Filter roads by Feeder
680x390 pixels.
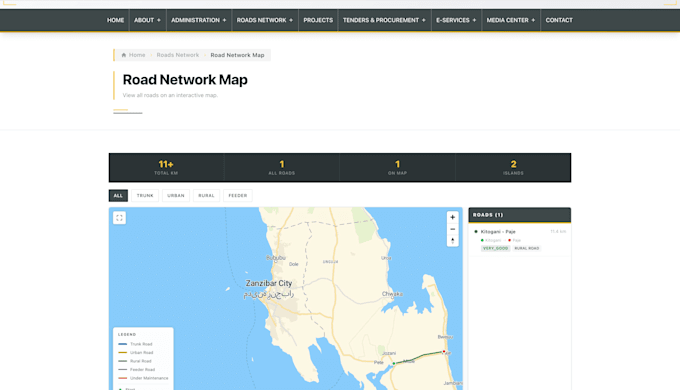pyautogui.click(x=238, y=196)
